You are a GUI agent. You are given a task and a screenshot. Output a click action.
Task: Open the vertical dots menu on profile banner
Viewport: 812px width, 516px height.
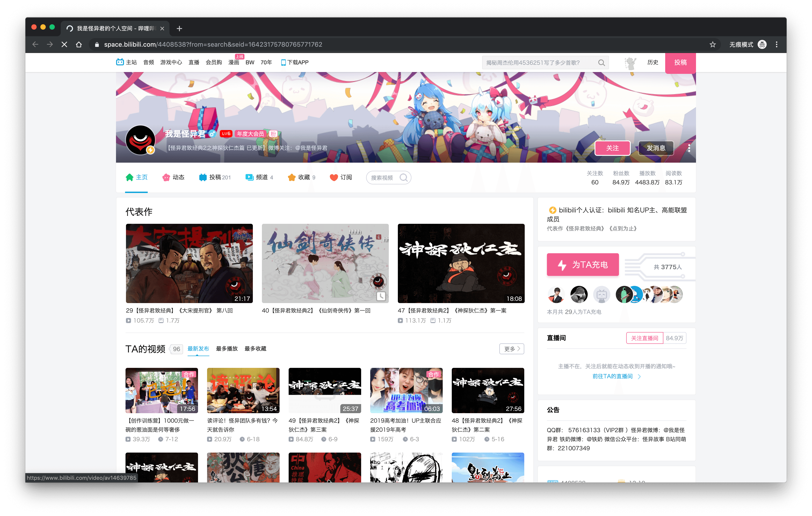pos(689,148)
